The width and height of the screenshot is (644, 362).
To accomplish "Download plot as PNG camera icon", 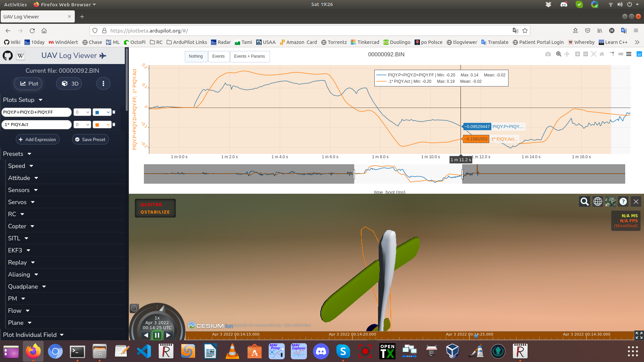I will pos(548,54).
